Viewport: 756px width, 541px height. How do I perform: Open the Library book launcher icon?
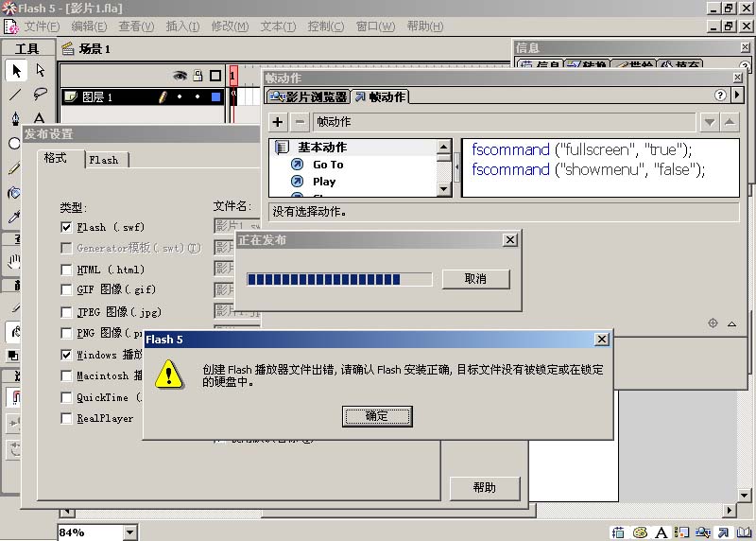point(745,532)
